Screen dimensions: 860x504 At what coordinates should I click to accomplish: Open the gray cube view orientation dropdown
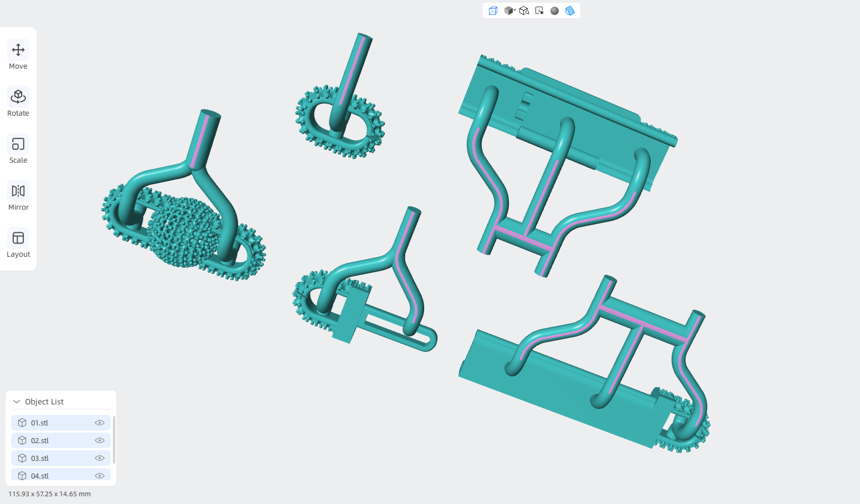(509, 11)
